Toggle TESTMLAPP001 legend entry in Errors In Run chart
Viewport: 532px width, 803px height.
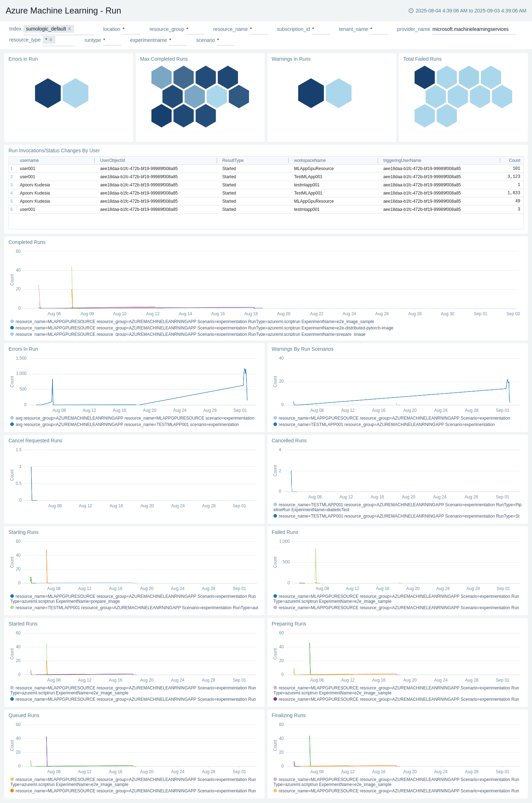point(124,425)
